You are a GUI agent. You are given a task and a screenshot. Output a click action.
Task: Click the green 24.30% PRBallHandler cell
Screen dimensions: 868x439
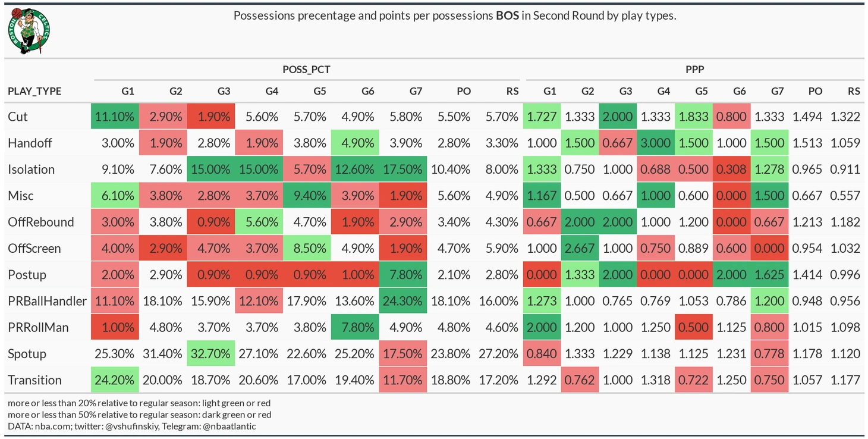click(403, 301)
